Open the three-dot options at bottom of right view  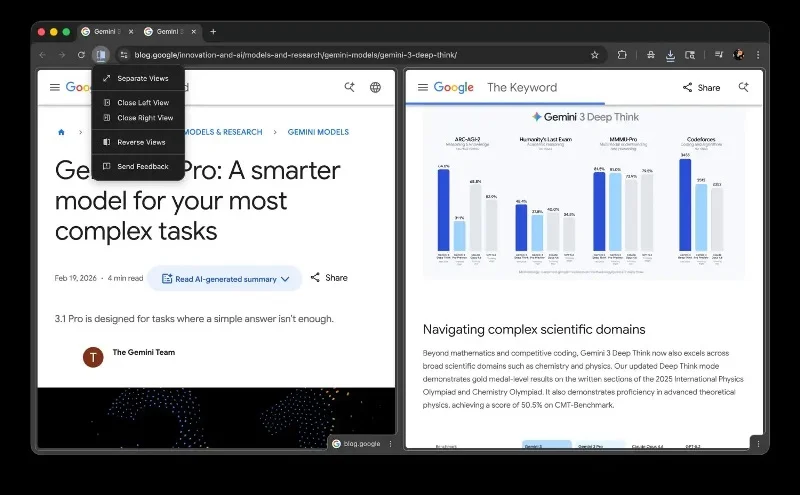(758, 443)
